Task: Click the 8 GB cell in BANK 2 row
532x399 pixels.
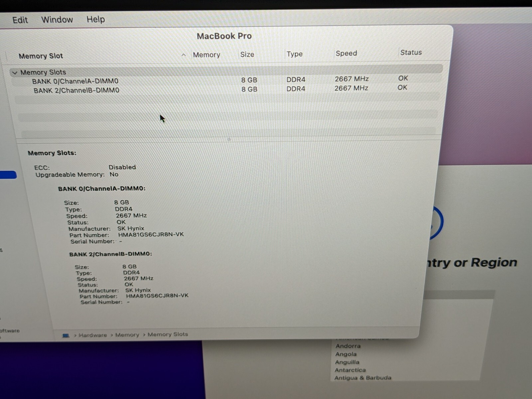Action: [x=249, y=89]
